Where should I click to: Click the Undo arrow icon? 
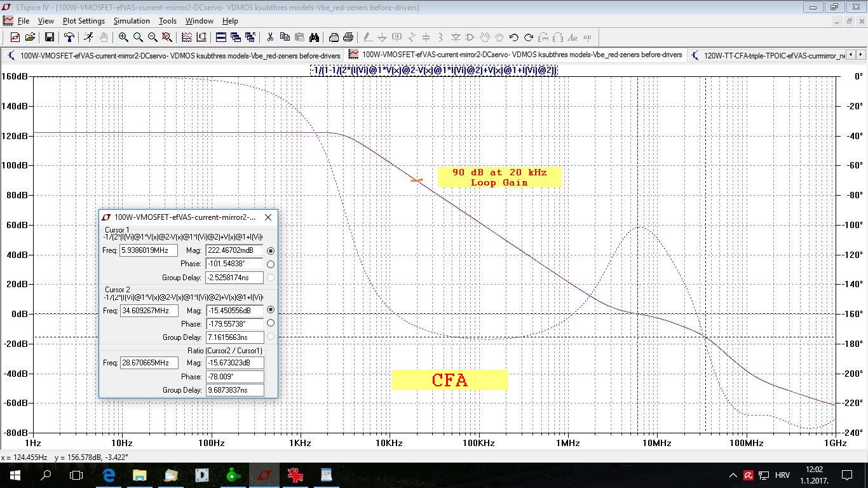click(514, 37)
